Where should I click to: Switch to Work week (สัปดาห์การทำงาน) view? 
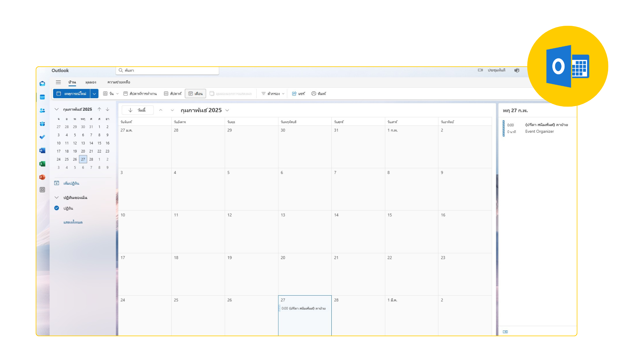140,94
